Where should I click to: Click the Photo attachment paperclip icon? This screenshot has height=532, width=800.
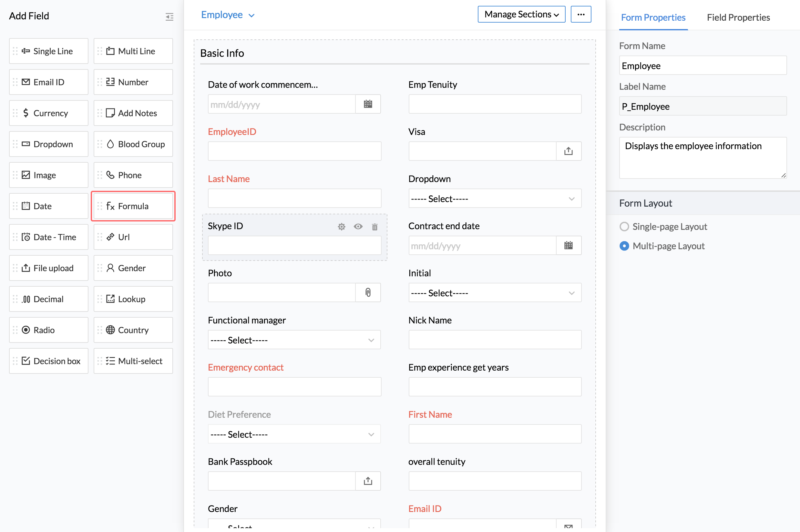368,292
